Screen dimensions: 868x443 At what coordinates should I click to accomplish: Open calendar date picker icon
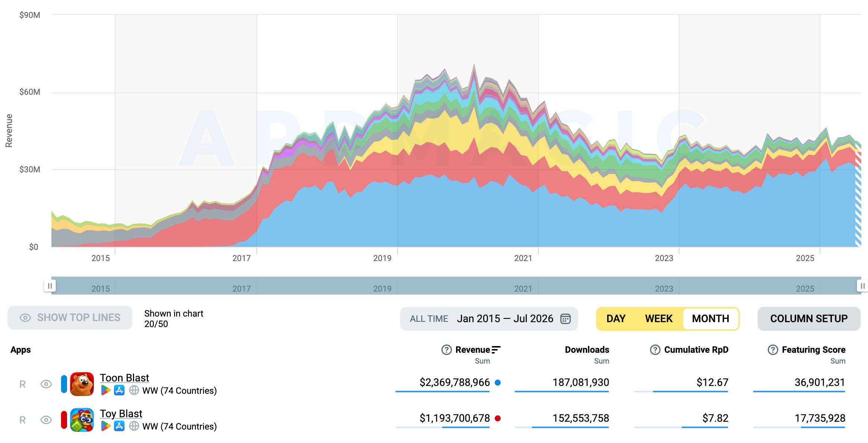[x=566, y=319]
